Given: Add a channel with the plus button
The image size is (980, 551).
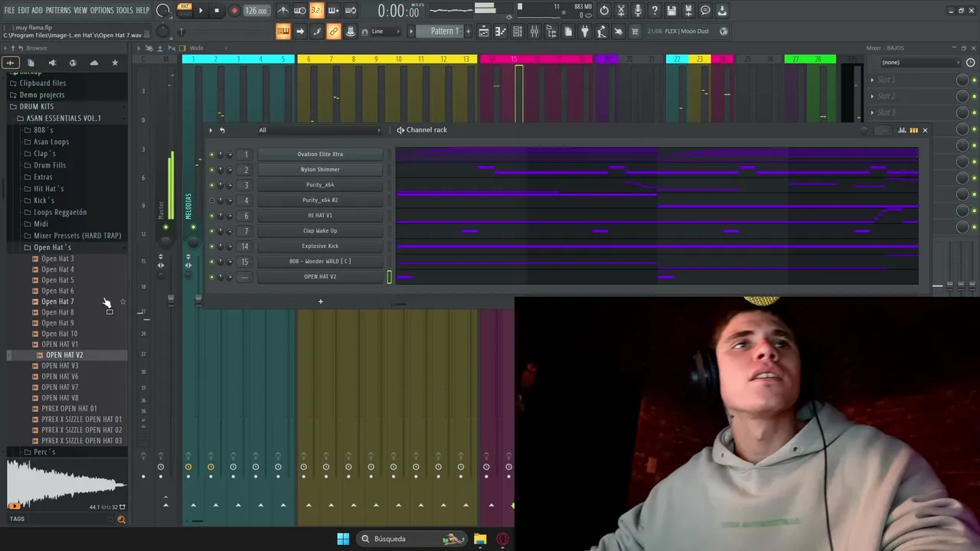Looking at the screenshot, I should coord(321,302).
